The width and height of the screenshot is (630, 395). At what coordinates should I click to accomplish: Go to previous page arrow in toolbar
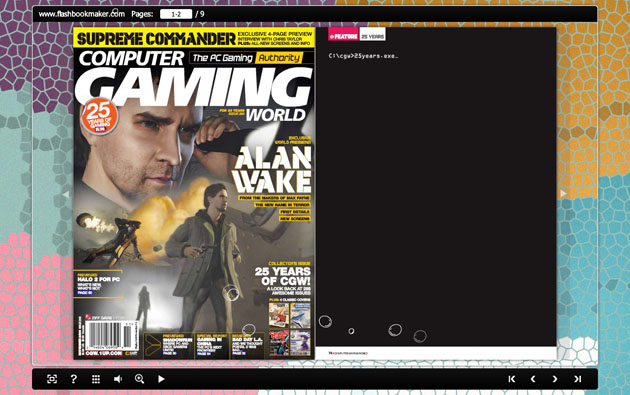[x=533, y=379]
